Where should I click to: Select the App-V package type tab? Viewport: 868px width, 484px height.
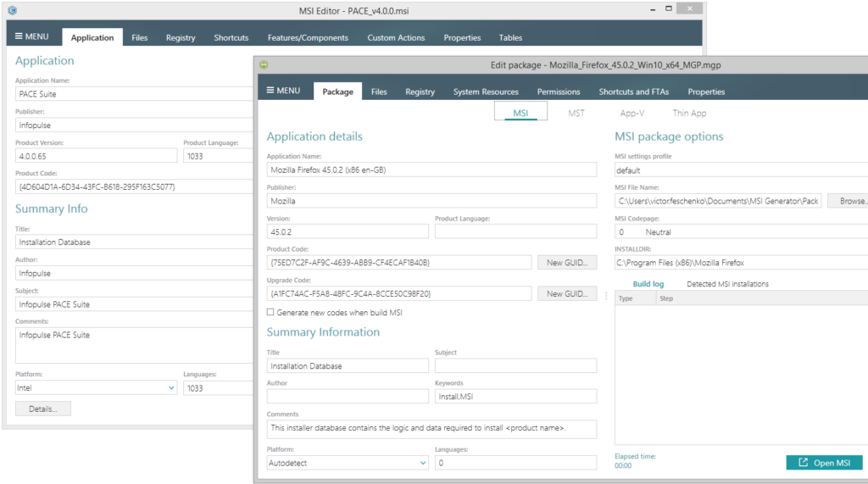coord(632,113)
